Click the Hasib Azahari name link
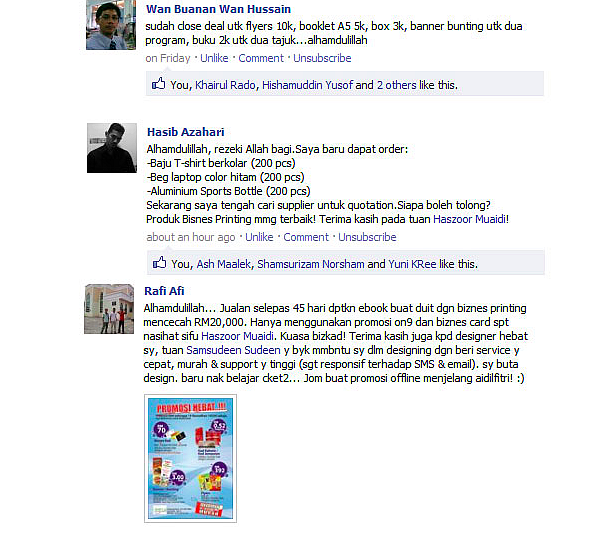Image resolution: width=614 pixels, height=537 pixels. tap(186, 132)
